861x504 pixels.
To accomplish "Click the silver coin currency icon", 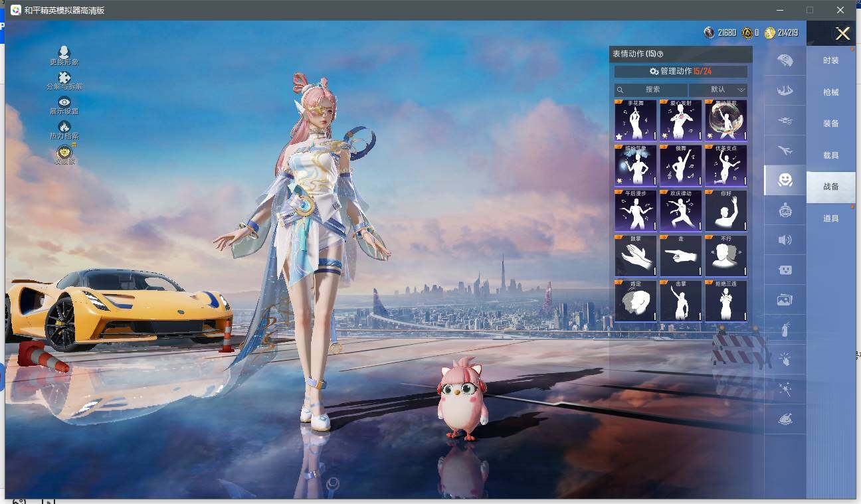I will (710, 33).
